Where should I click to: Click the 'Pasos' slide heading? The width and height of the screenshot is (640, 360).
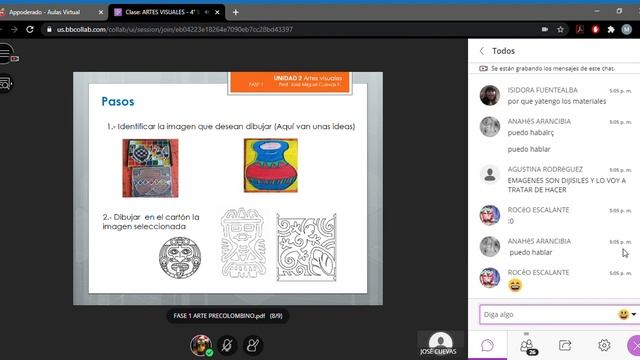click(x=118, y=101)
